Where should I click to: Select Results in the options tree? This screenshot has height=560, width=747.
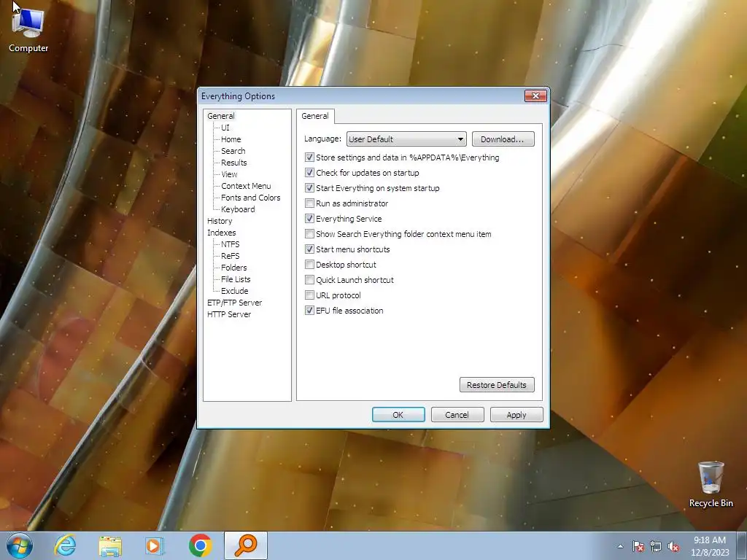[x=234, y=163]
